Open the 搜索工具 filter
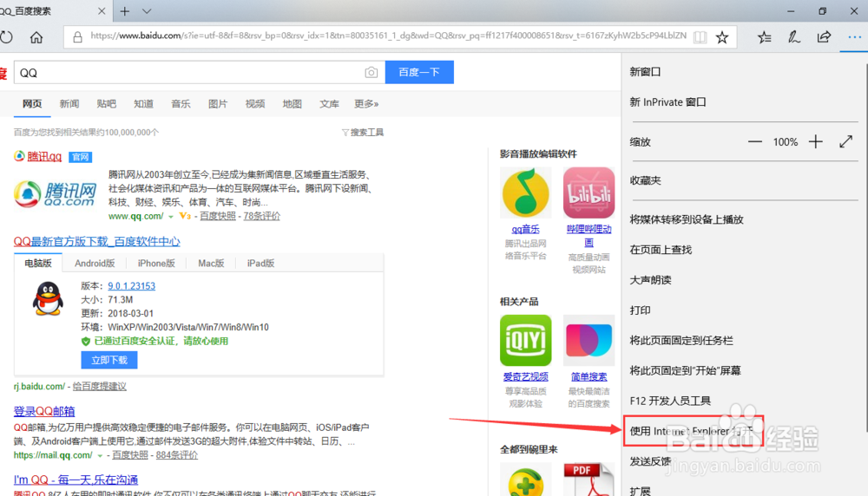The height and width of the screenshot is (496, 868). [x=363, y=132]
